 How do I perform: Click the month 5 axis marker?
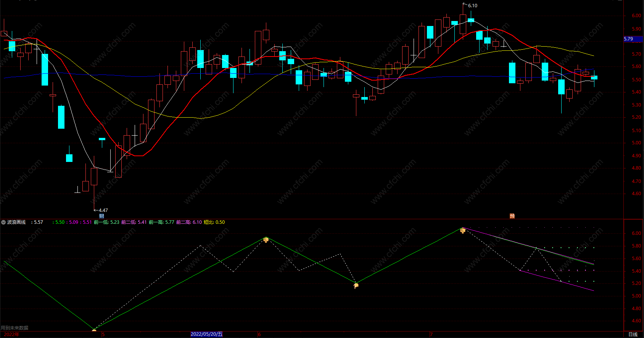pyautogui.click(x=103, y=335)
